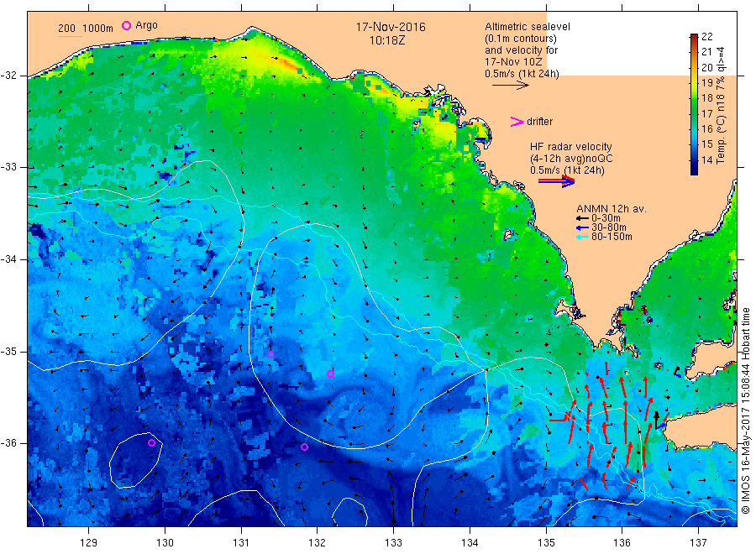Click the "30-80m" depth range label

point(609,227)
